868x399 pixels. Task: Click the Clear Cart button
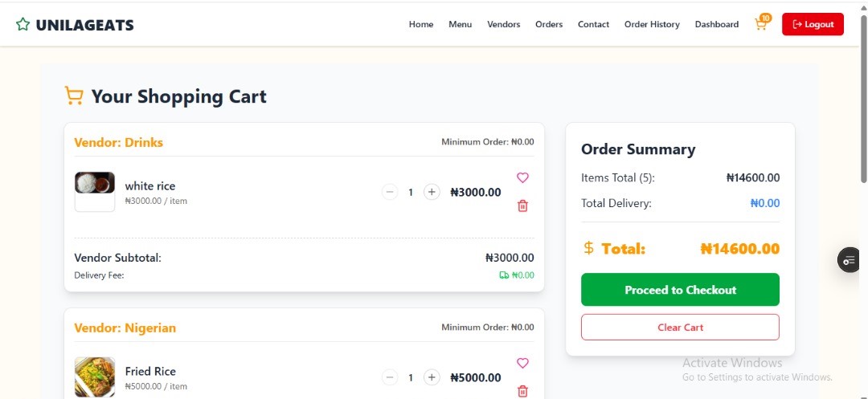680,328
